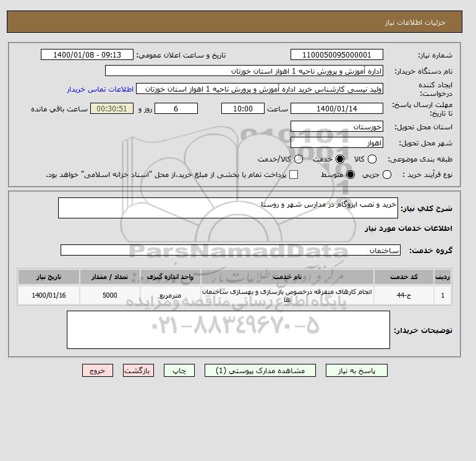Click the چاپ print button
Image resolution: width=476 pixels, height=461 pixels.
(x=179, y=371)
